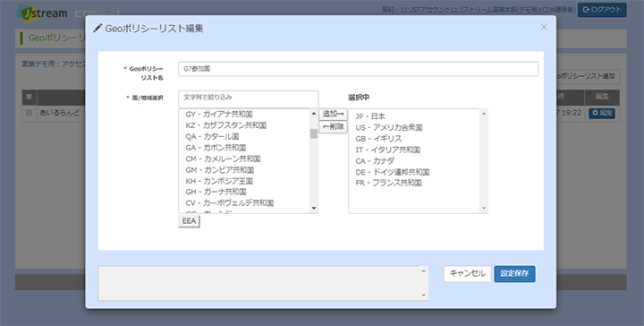Image resolution: width=644 pixels, height=326 pixels.
Task: Select FR - フランス共和国 in selected list
Action: pyautogui.click(x=388, y=183)
